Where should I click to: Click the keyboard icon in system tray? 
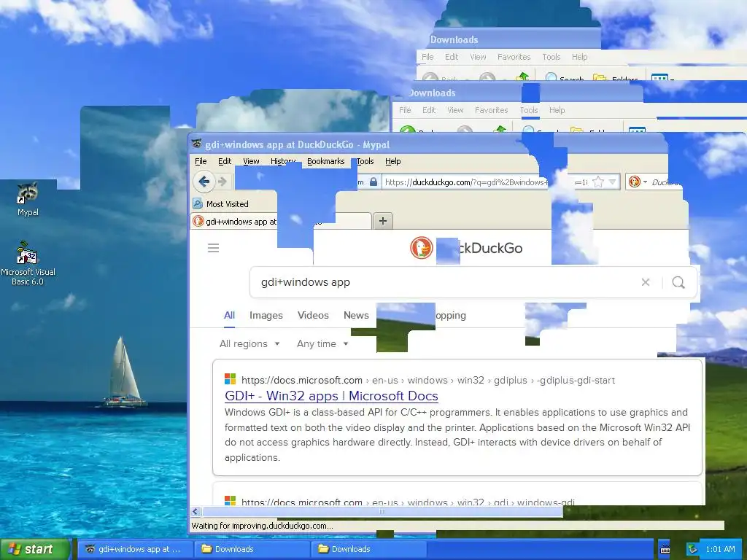click(x=665, y=550)
